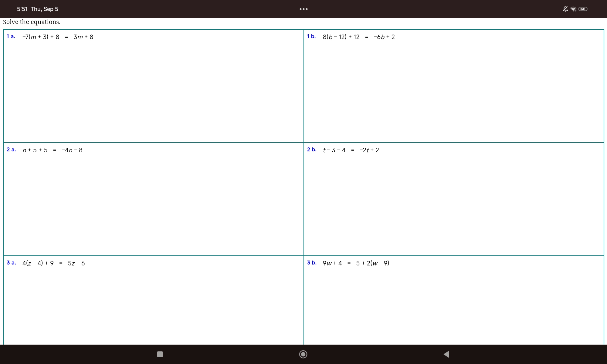
Task: Tap the battery level indicator
Action: click(583, 9)
